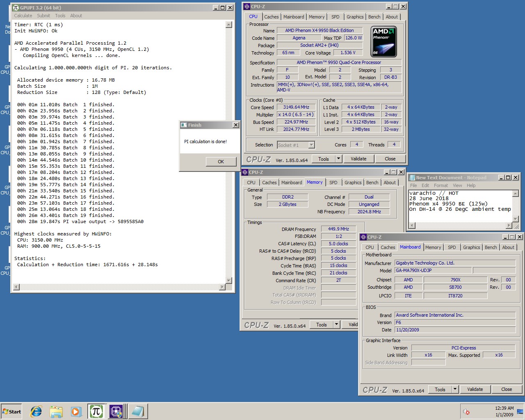This screenshot has height=420, width=525.
Task: Open GPUPI Submit menu
Action: pyautogui.click(x=43, y=16)
